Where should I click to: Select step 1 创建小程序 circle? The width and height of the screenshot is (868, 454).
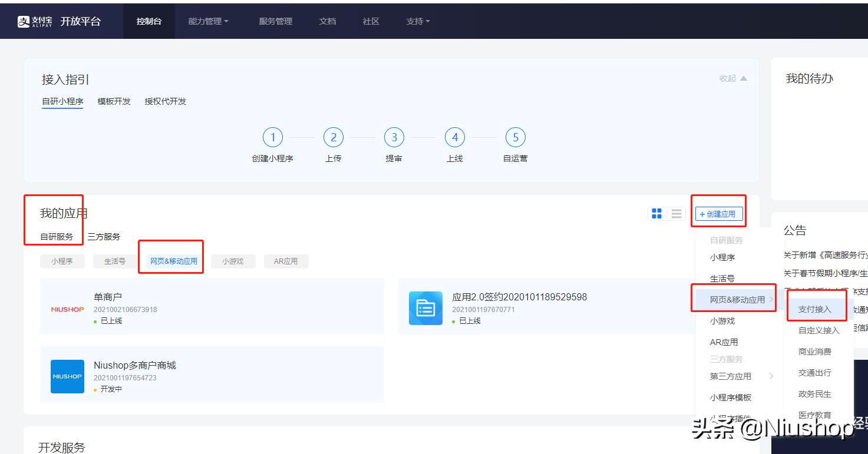pos(273,137)
